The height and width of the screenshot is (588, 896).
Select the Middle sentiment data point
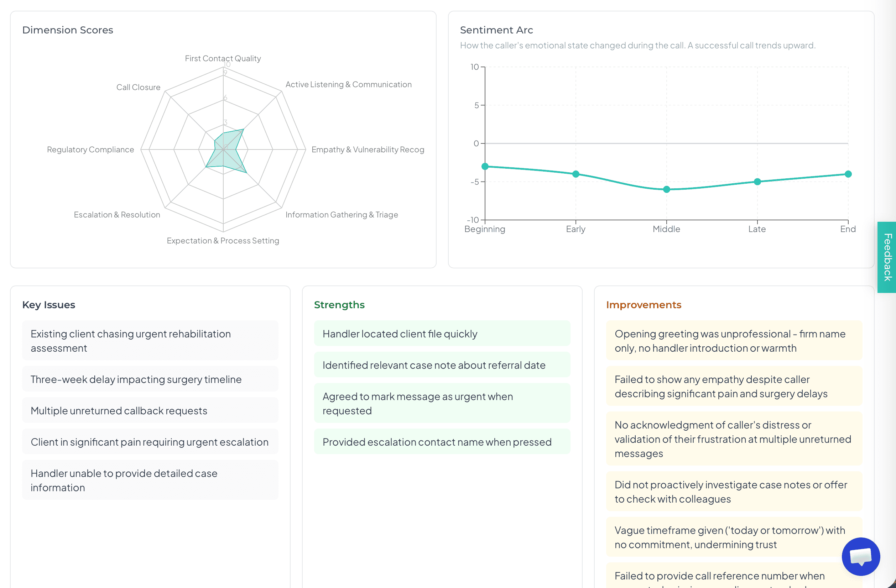[x=666, y=189]
